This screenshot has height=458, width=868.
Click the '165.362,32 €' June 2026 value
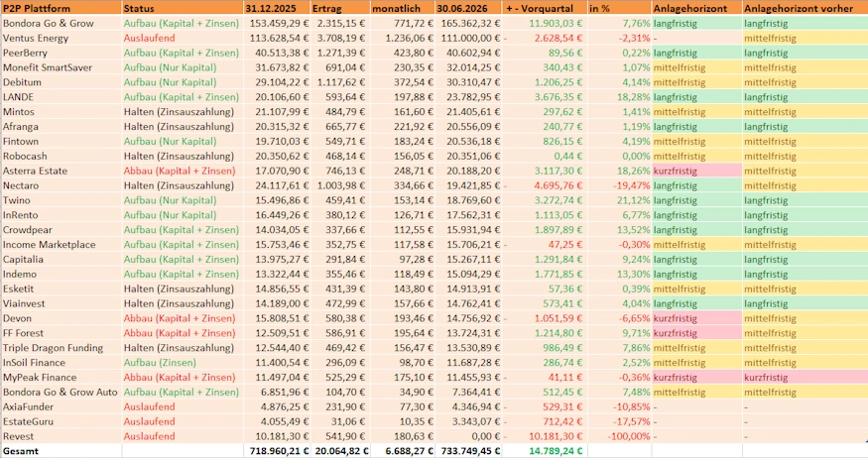click(x=468, y=23)
